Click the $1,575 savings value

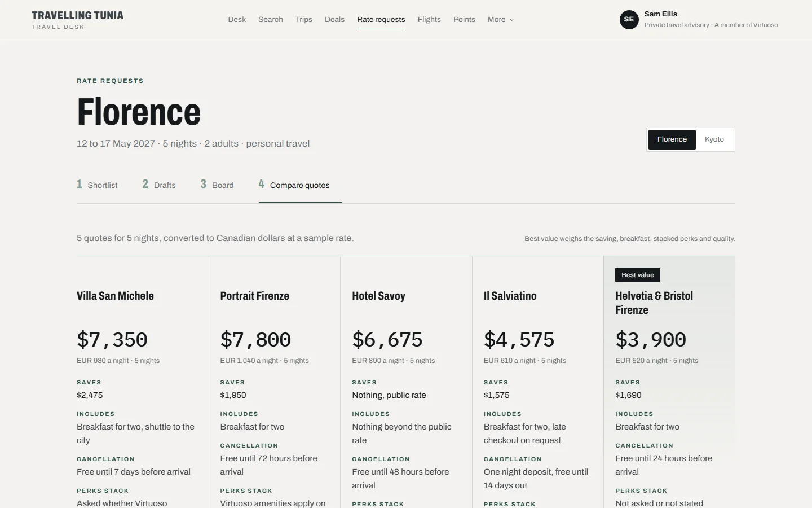[496, 395]
